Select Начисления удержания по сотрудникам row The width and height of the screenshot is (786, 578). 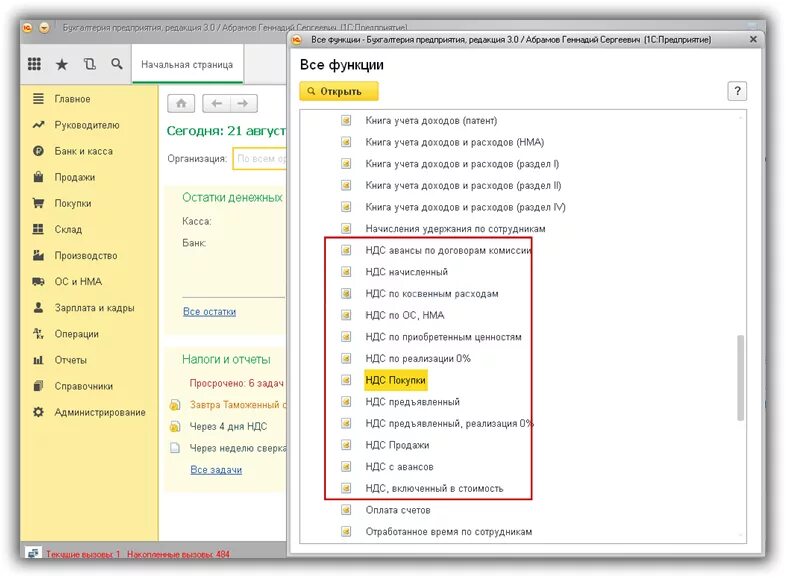(x=455, y=229)
